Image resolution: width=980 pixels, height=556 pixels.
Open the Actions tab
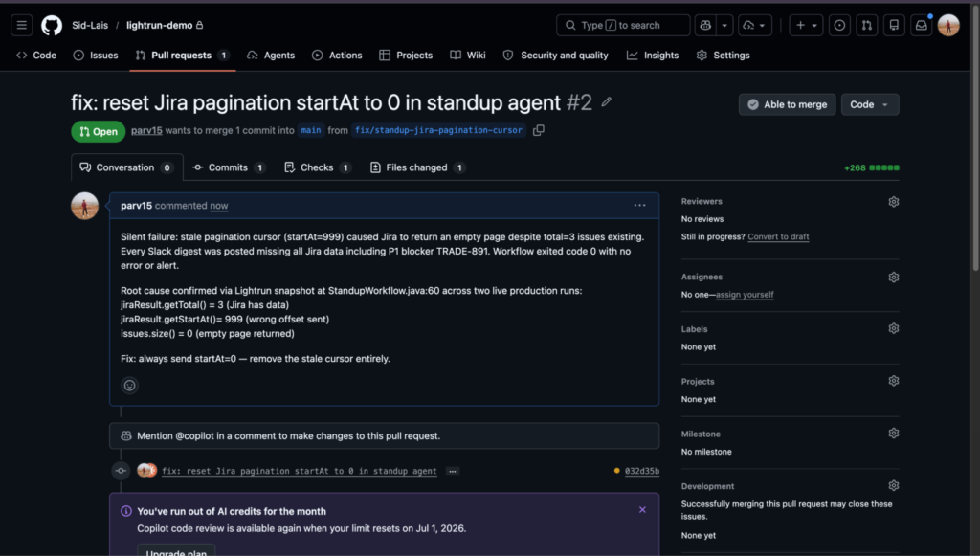[337, 55]
